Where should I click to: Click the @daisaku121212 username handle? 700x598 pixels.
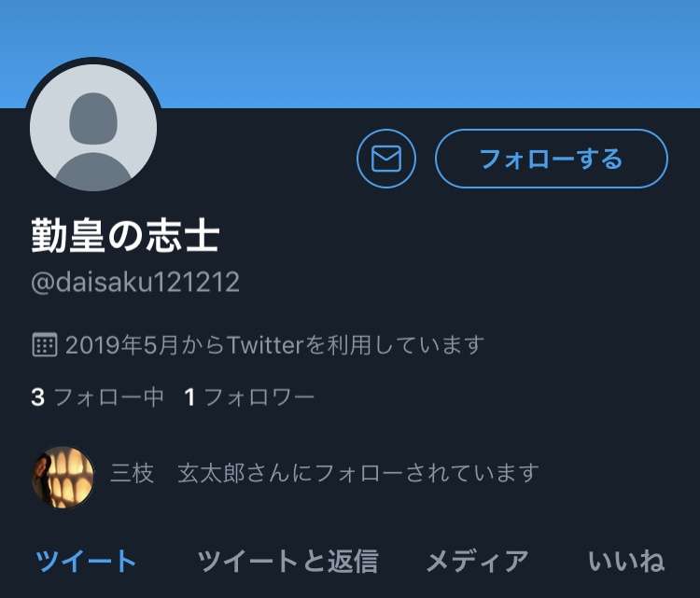135,282
